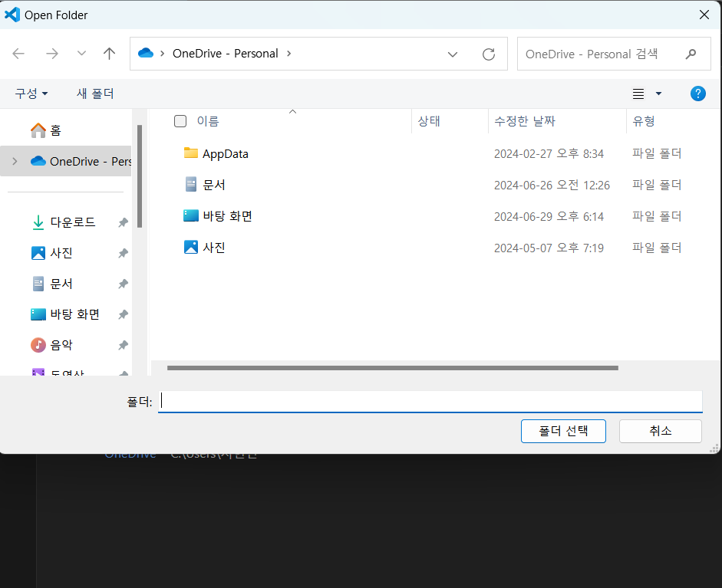Image resolution: width=722 pixels, height=588 pixels.
Task: Click the date 2024-06-26 오전 12:26
Action: [552, 185]
